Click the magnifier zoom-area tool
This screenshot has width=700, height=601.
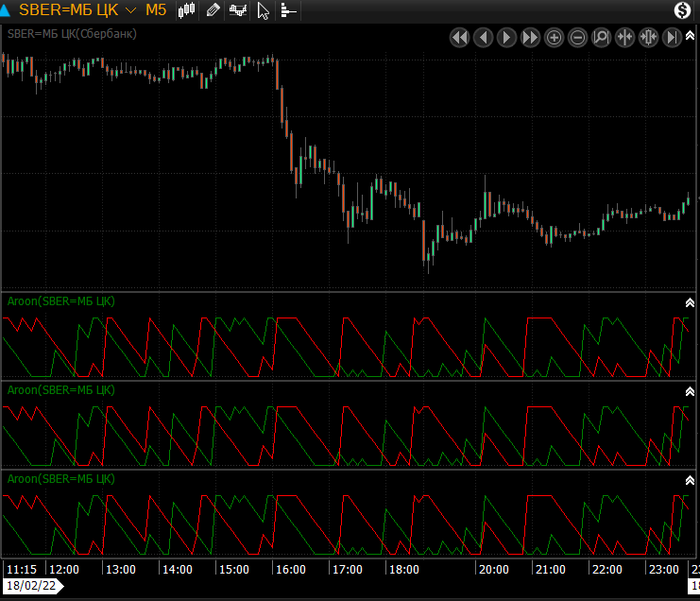point(601,38)
